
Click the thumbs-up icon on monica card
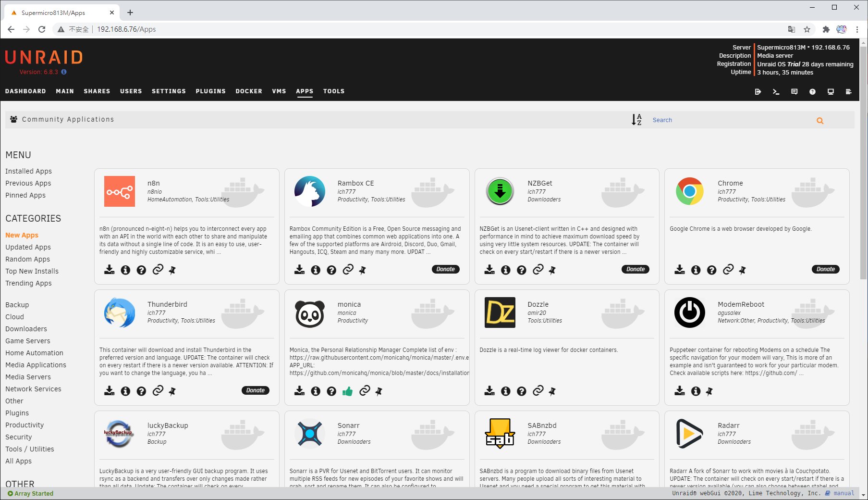point(347,391)
